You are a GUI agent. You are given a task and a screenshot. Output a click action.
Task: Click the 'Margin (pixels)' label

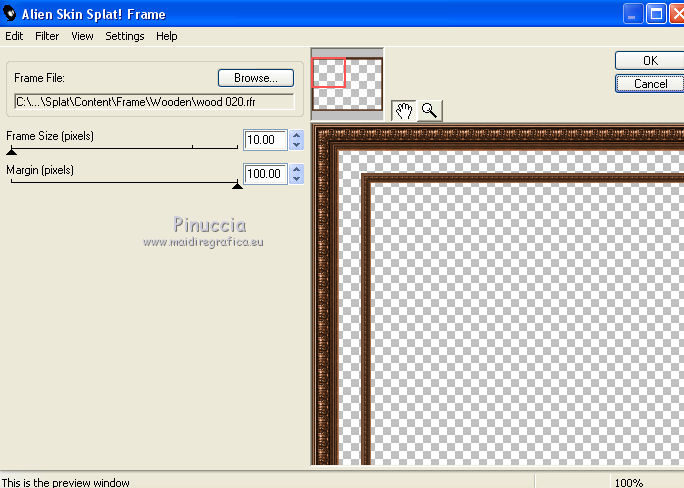click(40, 170)
